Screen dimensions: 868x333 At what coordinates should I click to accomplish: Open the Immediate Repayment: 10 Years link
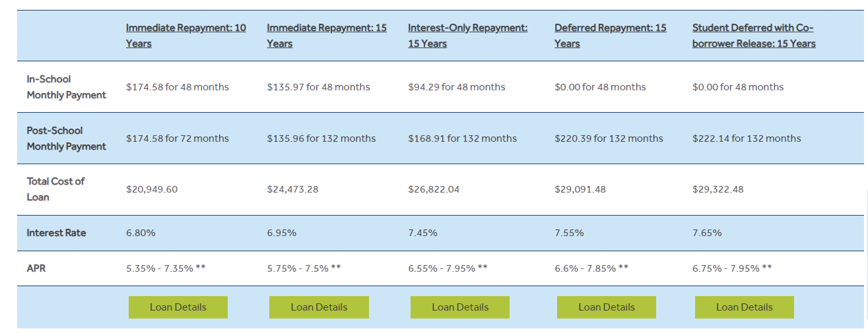pyautogui.click(x=186, y=28)
